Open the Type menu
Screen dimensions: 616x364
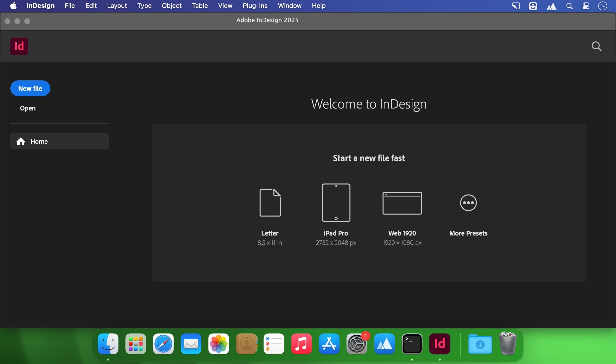tap(144, 6)
